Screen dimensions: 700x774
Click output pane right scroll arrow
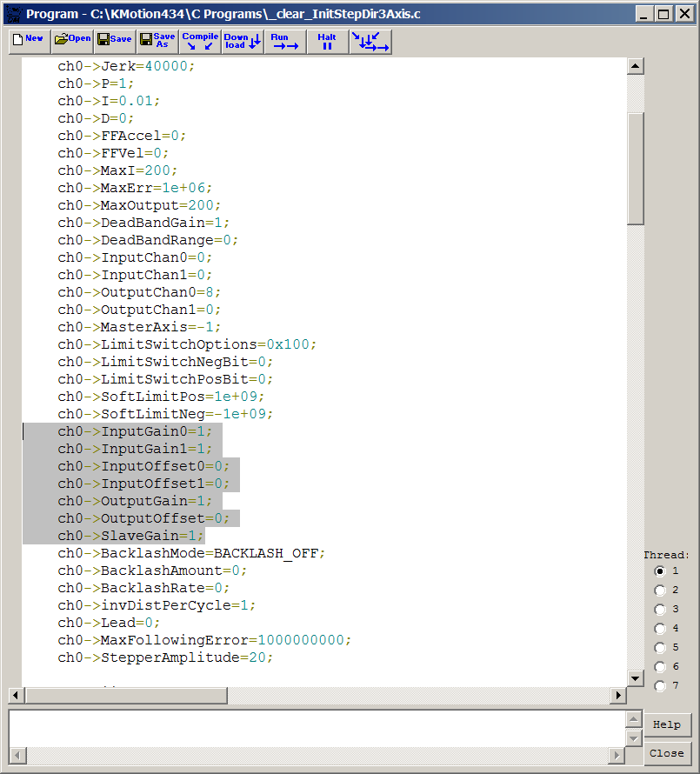[x=616, y=755]
